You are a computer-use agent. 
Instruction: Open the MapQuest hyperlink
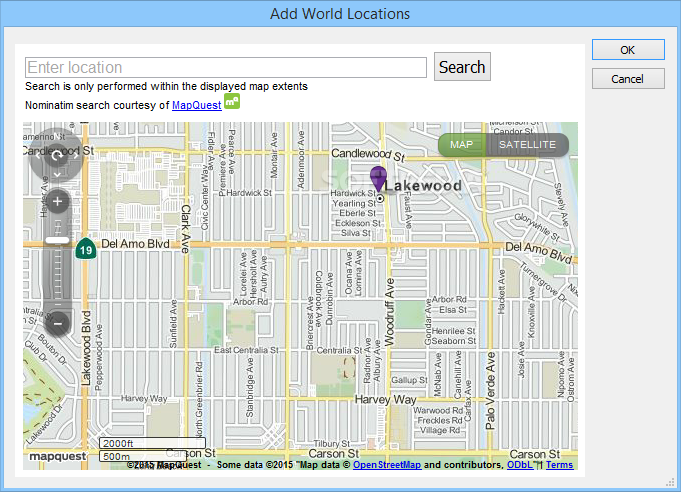point(197,105)
